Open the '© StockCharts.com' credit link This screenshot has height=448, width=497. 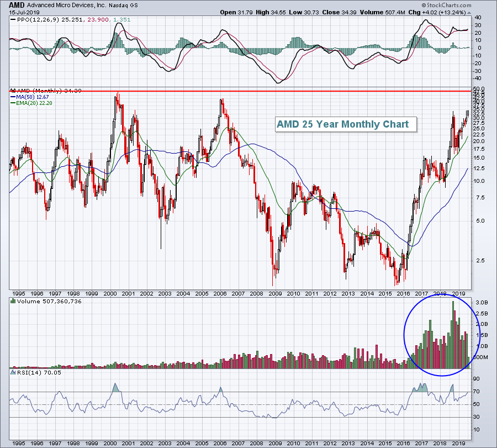pyautogui.click(x=446, y=5)
